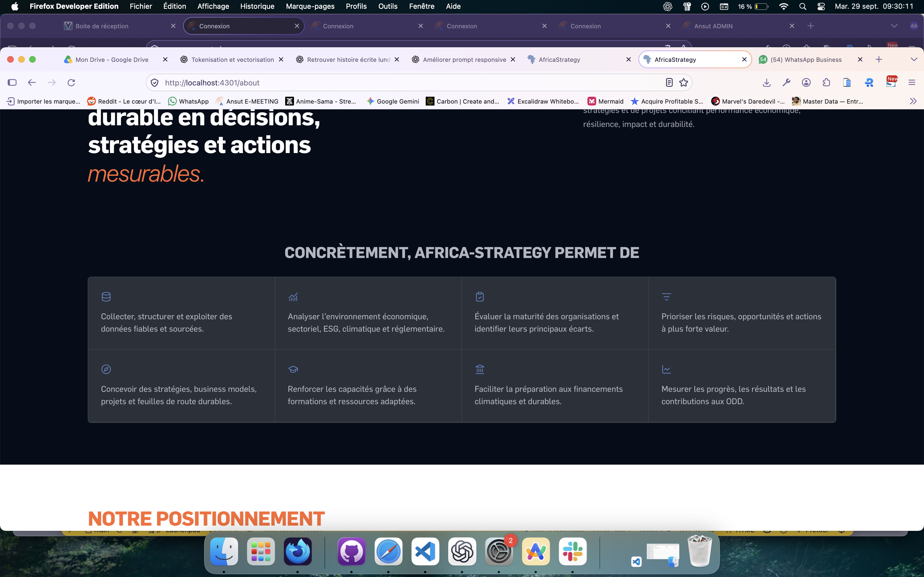
Task: Launch Visual Studio Code from the dock
Action: (x=425, y=552)
